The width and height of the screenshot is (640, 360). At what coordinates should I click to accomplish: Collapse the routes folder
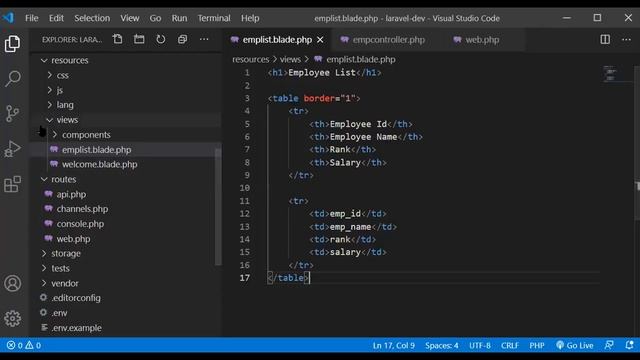click(63, 179)
